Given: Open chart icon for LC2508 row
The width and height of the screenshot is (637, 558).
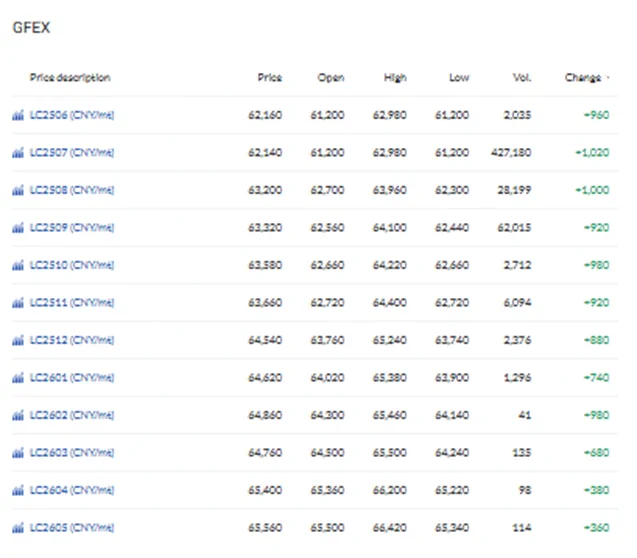Looking at the screenshot, I should [18, 190].
